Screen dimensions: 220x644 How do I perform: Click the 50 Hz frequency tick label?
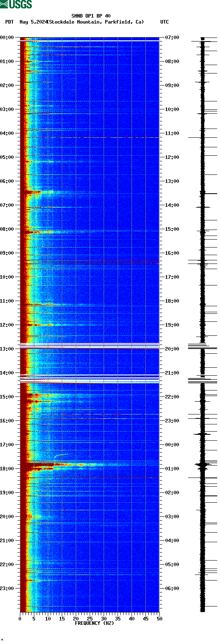(x=159, y=619)
